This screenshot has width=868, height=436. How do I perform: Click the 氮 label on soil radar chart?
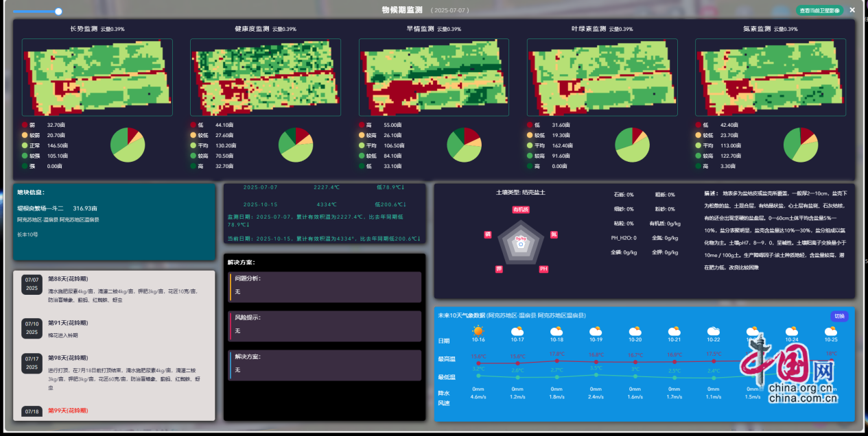[554, 234]
